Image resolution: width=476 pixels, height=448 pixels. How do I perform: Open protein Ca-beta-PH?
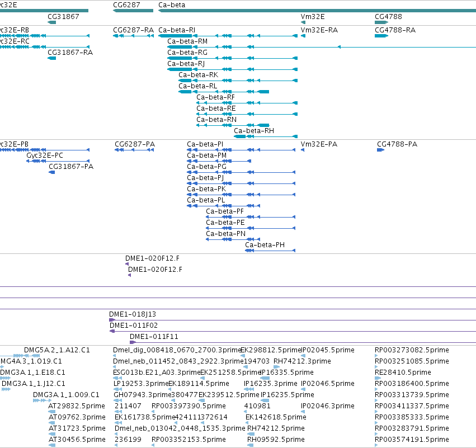[265, 245]
